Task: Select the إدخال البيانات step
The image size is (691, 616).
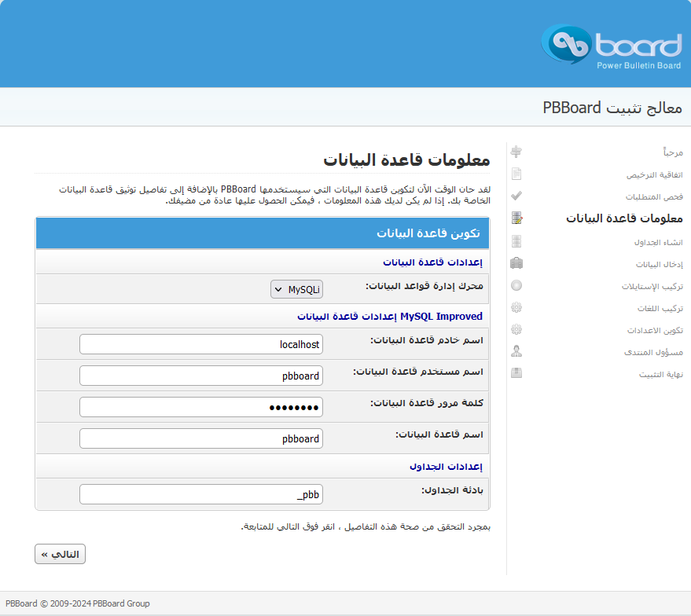Action: 660,265
